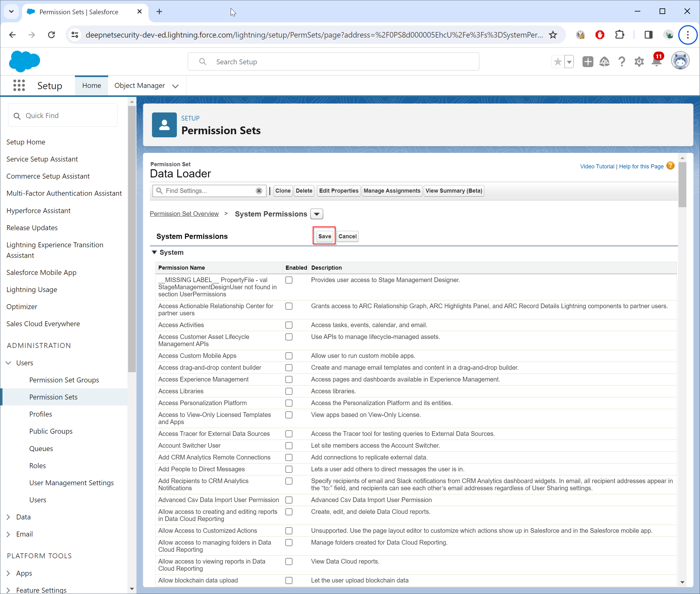Viewport: 700px width, 594px height.
Task: Check the Access Libraries permission box
Action: point(289,391)
